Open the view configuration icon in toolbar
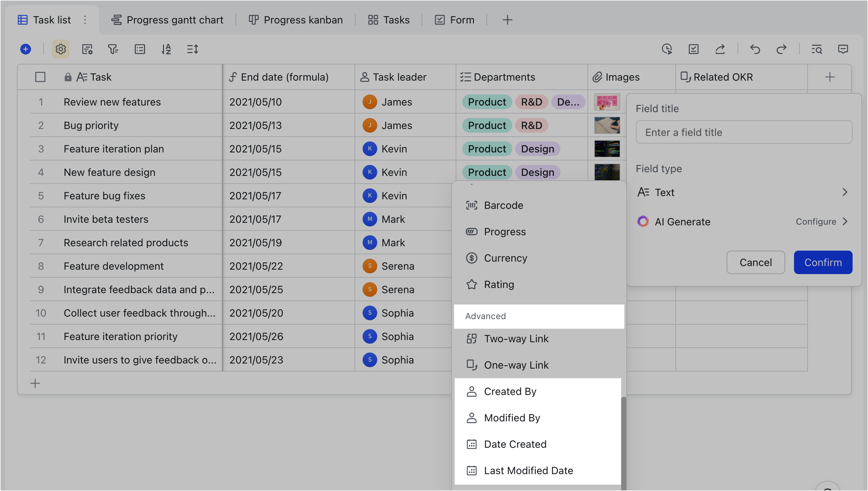Screen dimensions: 868x491 [x=87, y=49]
